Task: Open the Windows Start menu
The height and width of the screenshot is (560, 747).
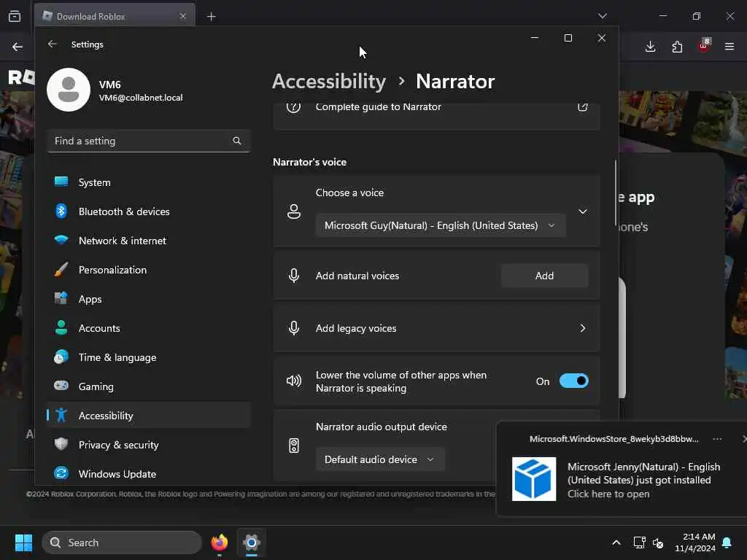Action: [x=23, y=542]
